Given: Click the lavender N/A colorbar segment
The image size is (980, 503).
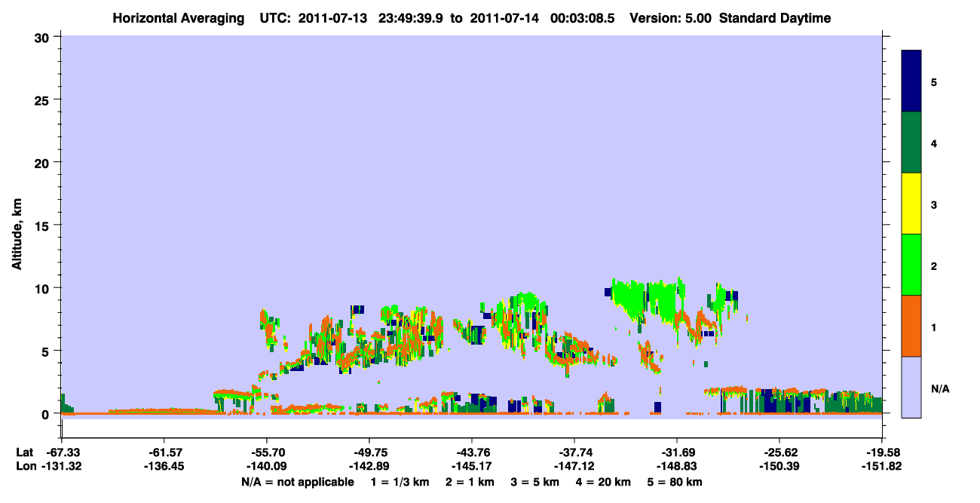Looking at the screenshot, I should (x=911, y=387).
